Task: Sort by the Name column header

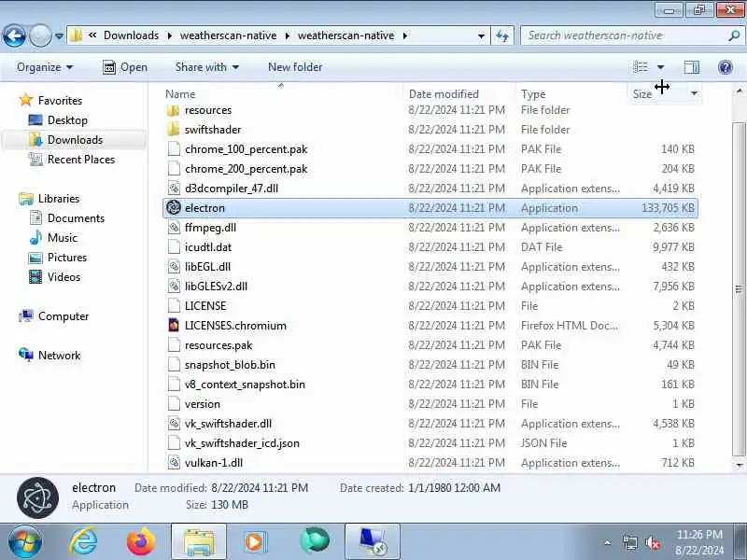Action: (x=180, y=94)
